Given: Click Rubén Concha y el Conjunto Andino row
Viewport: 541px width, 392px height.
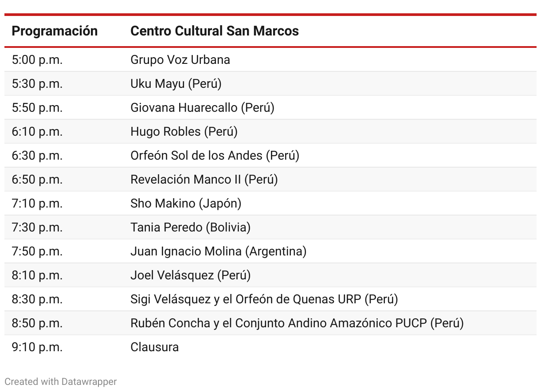Looking at the screenshot, I should pos(270,323).
